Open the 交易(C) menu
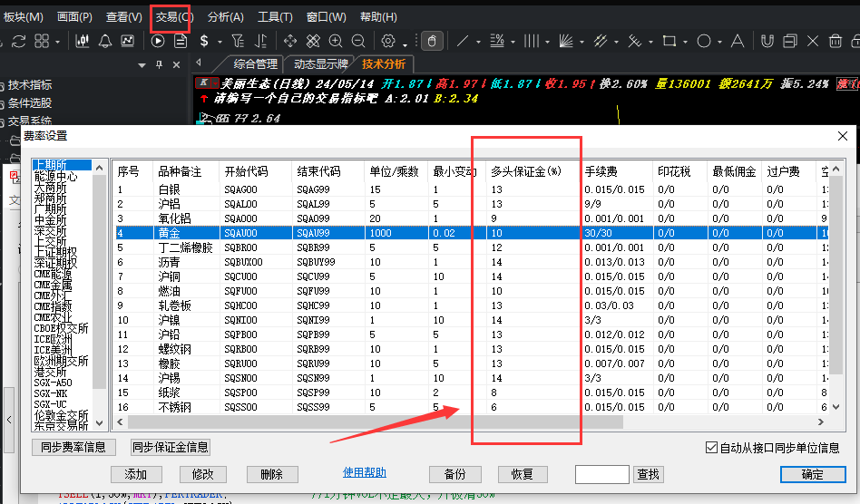Viewport: 860px width, 504px height. click(x=174, y=17)
